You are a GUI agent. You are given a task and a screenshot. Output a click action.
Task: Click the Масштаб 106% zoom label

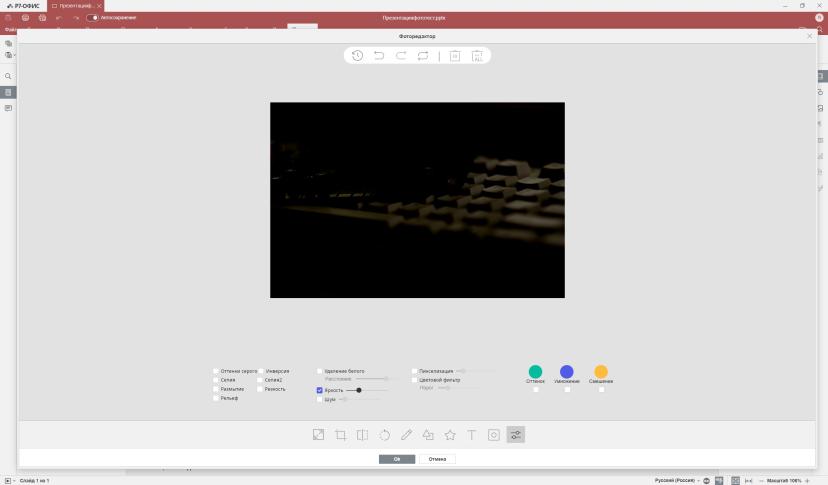tap(784, 481)
